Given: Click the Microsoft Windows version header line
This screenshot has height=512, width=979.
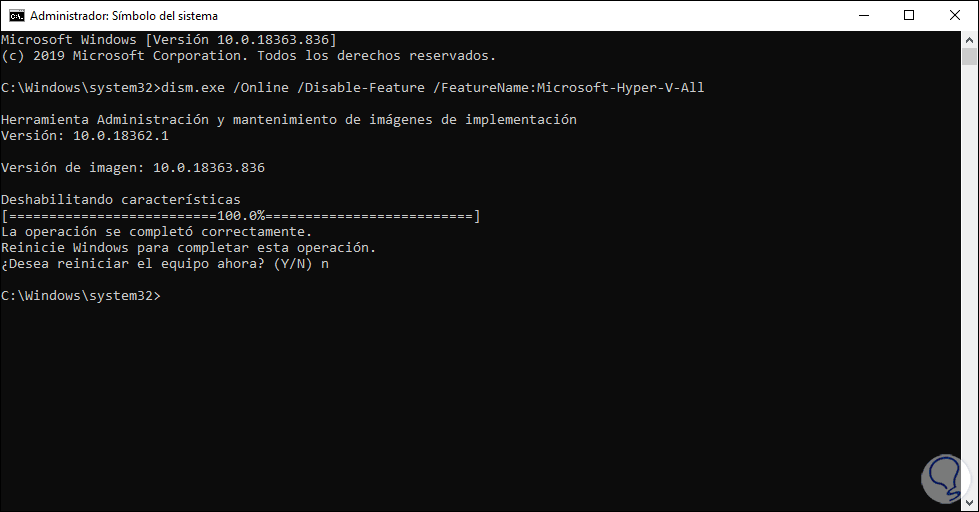Looking at the screenshot, I should click(x=168, y=39).
